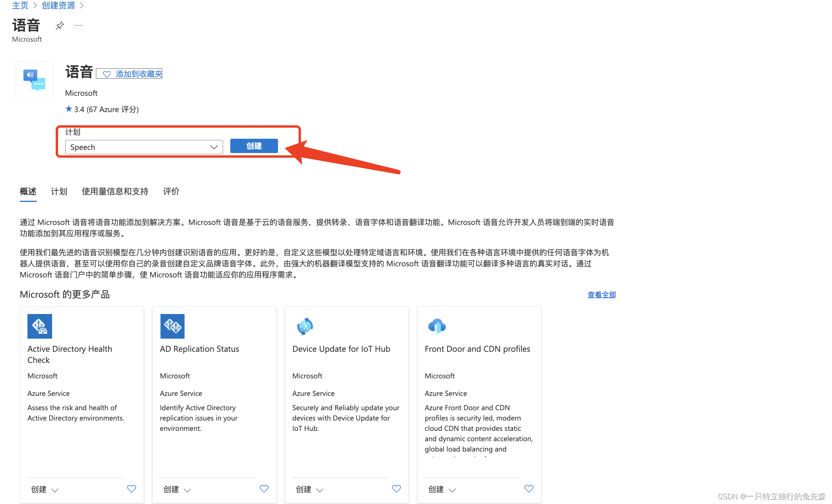
Task: Open the ellipsis more options menu
Action: [x=79, y=26]
